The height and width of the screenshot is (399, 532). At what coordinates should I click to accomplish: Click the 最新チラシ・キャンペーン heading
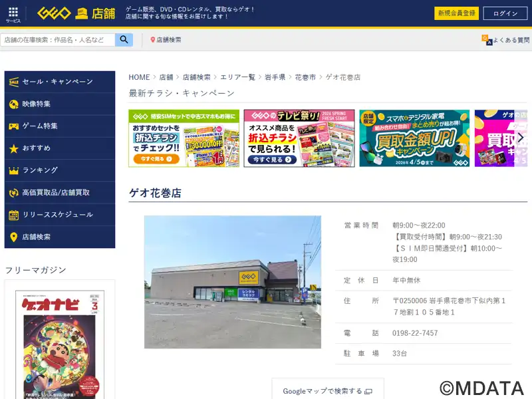point(182,93)
